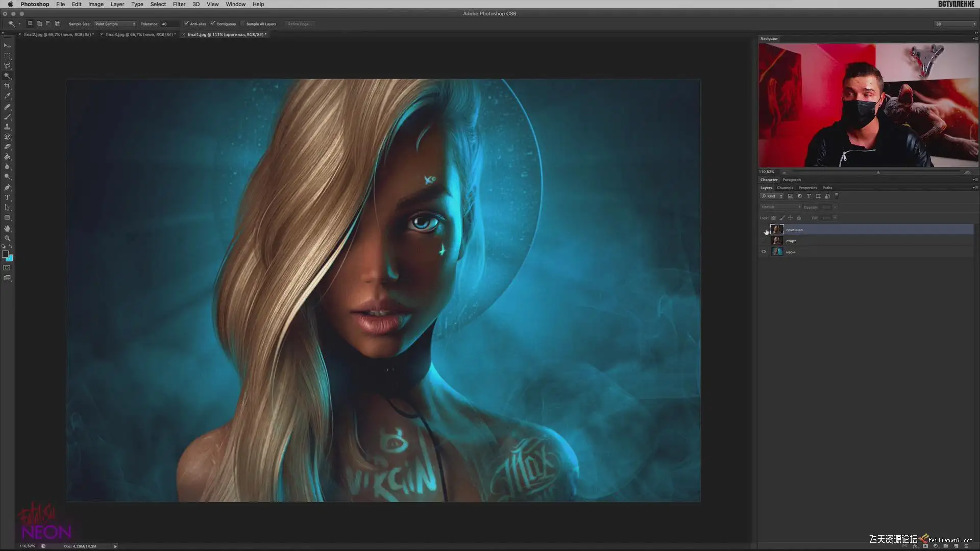
Task: Switch to the Channels panel tab
Action: coord(785,188)
